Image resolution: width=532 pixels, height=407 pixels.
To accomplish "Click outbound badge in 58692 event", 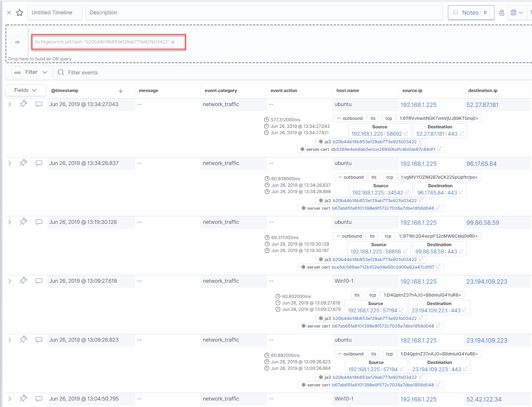I will pyautogui.click(x=349, y=118).
